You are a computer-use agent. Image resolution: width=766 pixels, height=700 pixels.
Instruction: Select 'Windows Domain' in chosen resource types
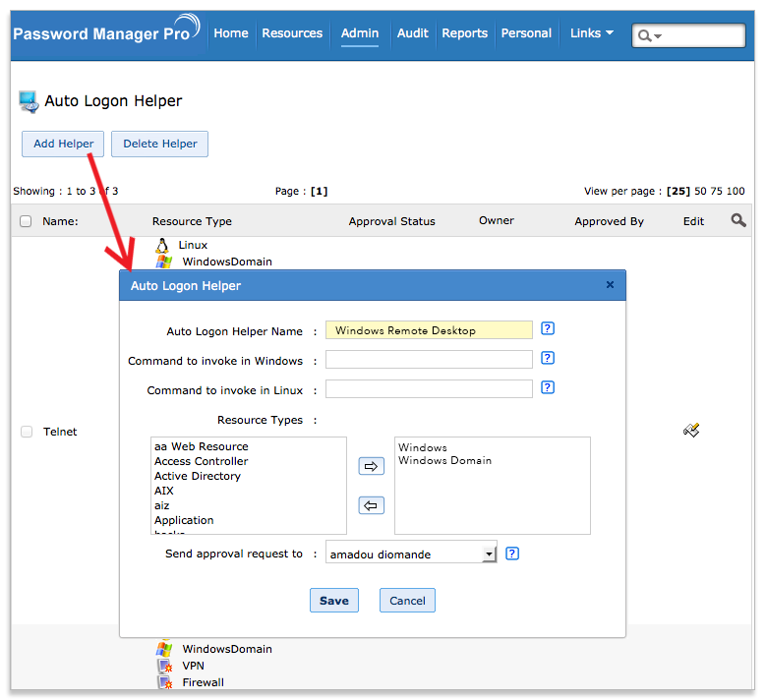coord(445,460)
